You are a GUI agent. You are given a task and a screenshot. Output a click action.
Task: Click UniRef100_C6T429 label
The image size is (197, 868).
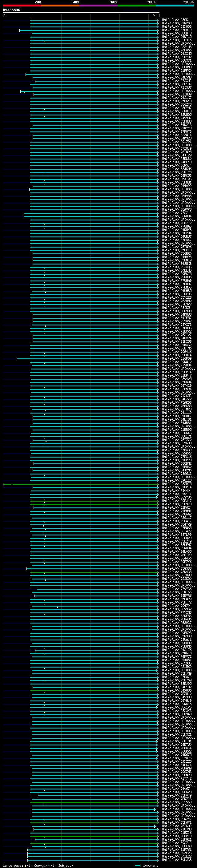click(x=177, y=386)
